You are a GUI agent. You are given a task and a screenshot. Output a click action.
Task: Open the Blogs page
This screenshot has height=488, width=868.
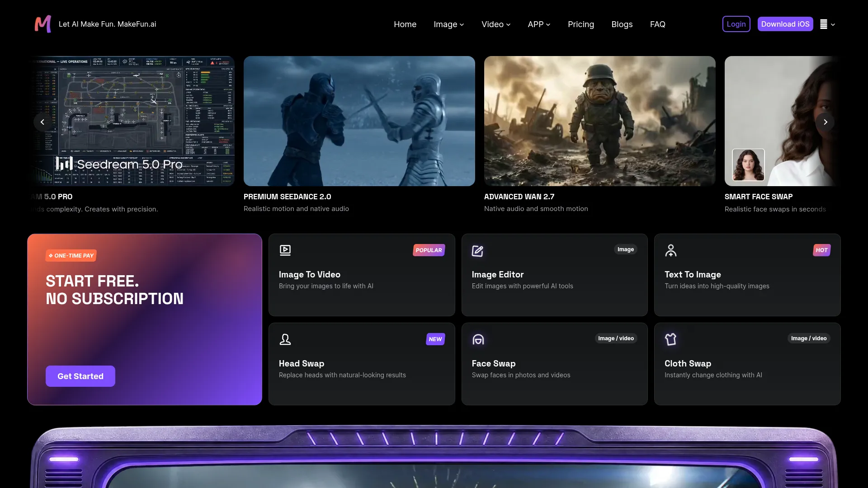pyautogui.click(x=622, y=24)
